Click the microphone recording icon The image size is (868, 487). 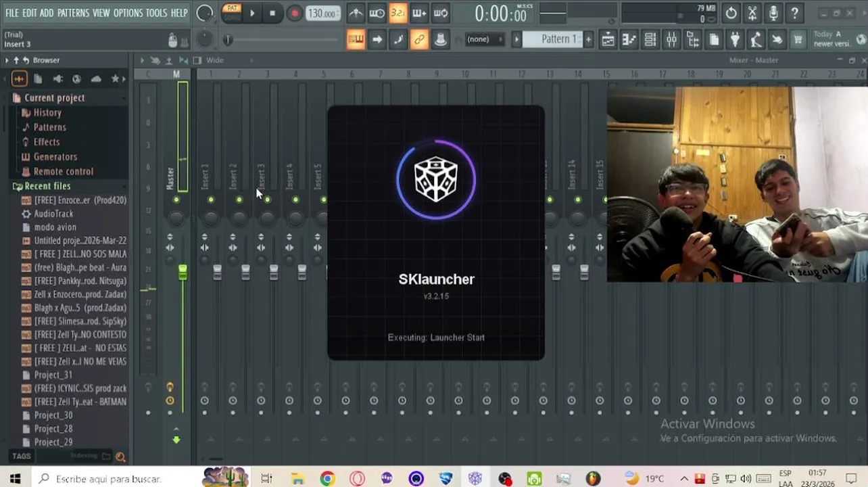coord(773,13)
